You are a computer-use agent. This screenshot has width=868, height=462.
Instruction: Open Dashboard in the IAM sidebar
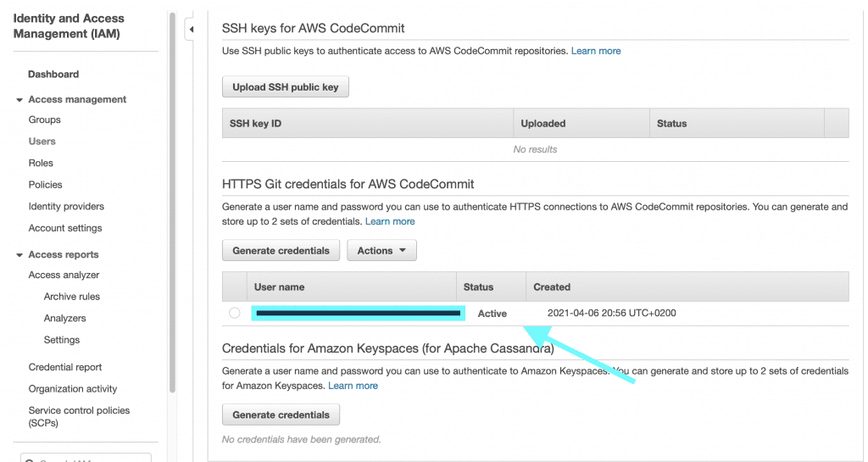click(53, 74)
